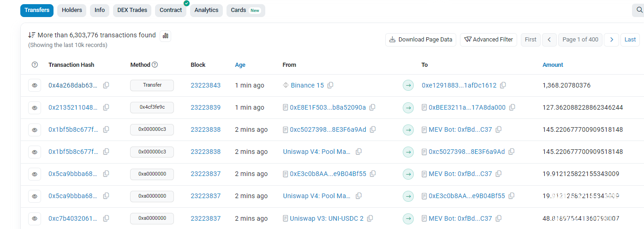The height and width of the screenshot is (229, 644).
Task: Click the Age column header to switch format
Action: pyautogui.click(x=240, y=65)
